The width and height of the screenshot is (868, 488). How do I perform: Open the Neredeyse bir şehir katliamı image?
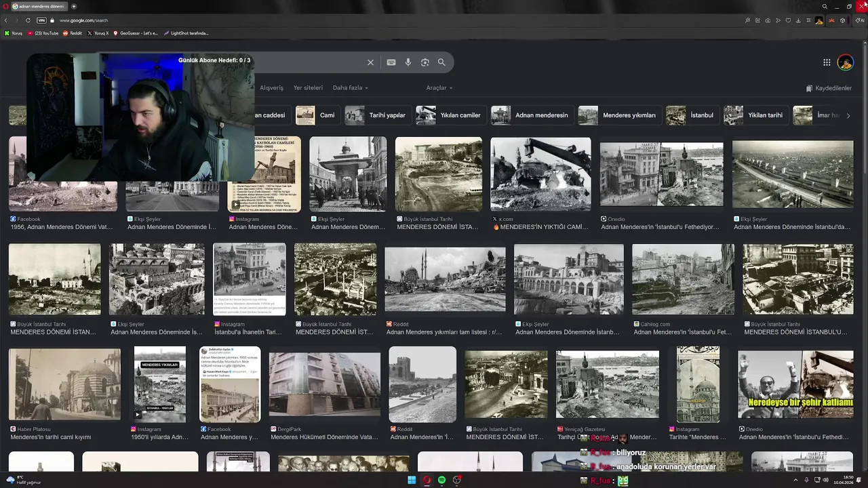point(795,384)
